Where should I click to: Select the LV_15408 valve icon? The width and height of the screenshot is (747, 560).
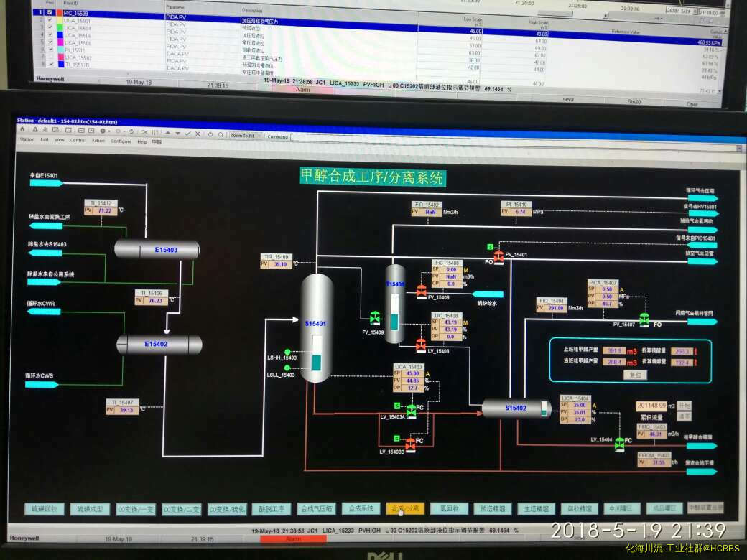(x=420, y=345)
